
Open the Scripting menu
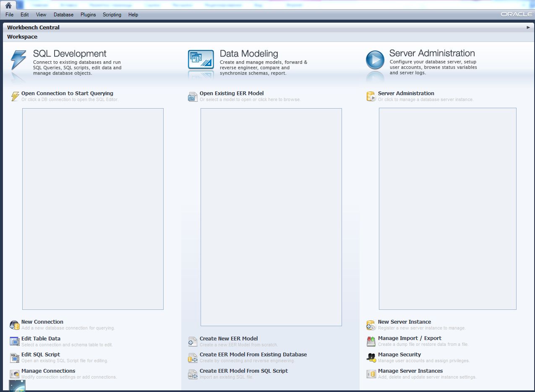[112, 15]
